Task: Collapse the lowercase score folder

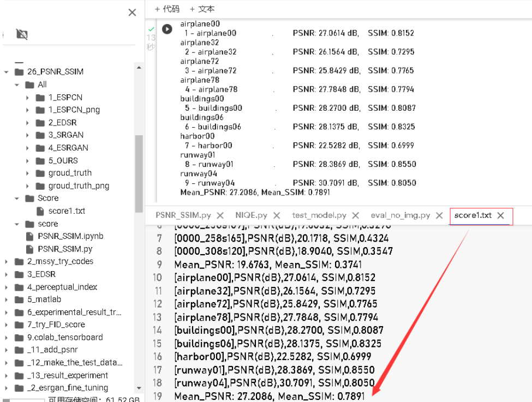Action: click(16, 224)
